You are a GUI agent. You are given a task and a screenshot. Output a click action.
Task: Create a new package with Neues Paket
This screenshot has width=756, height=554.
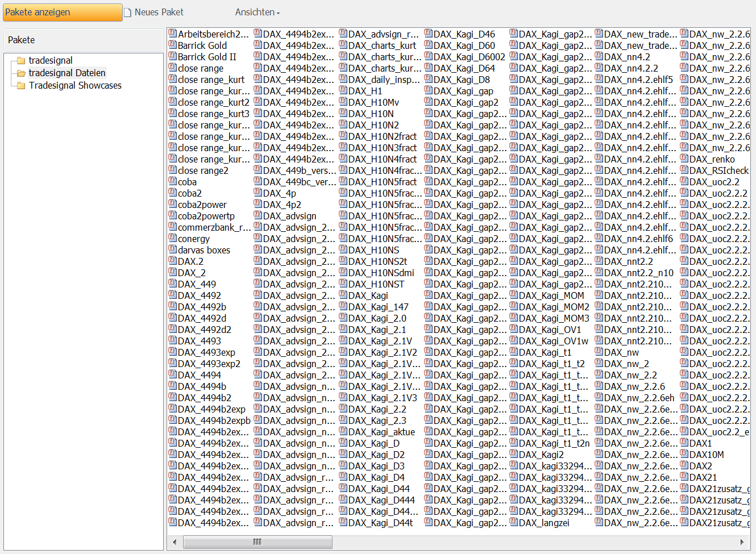coord(154,12)
